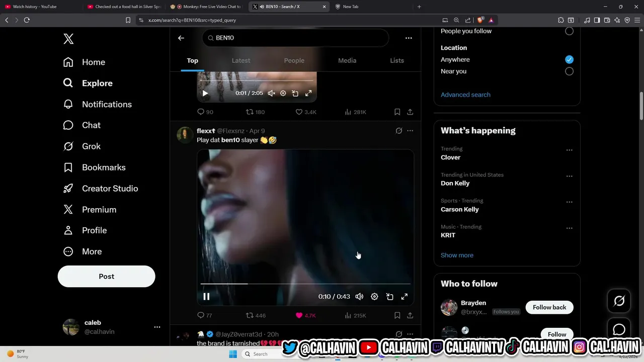Select Near you location radio button

tap(569, 71)
